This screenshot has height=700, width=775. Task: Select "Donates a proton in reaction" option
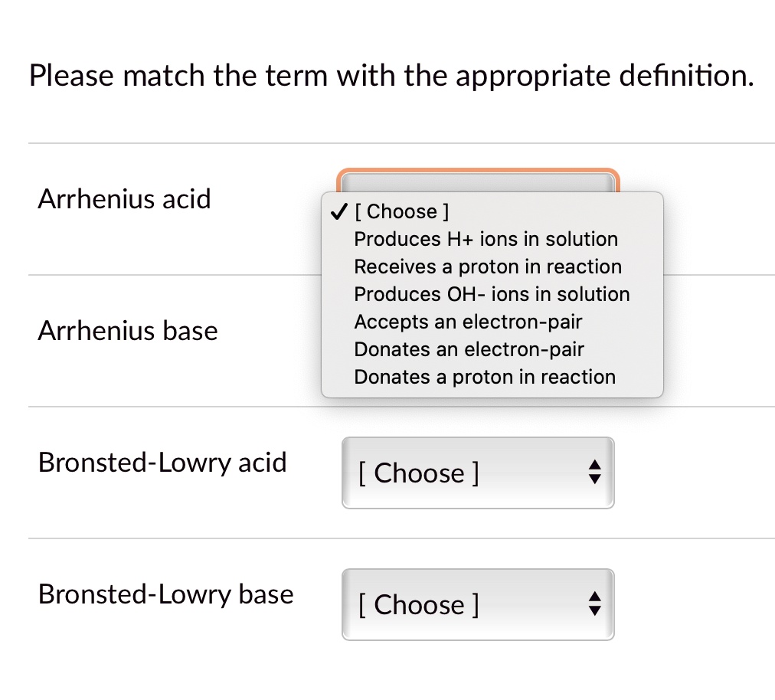[484, 377]
